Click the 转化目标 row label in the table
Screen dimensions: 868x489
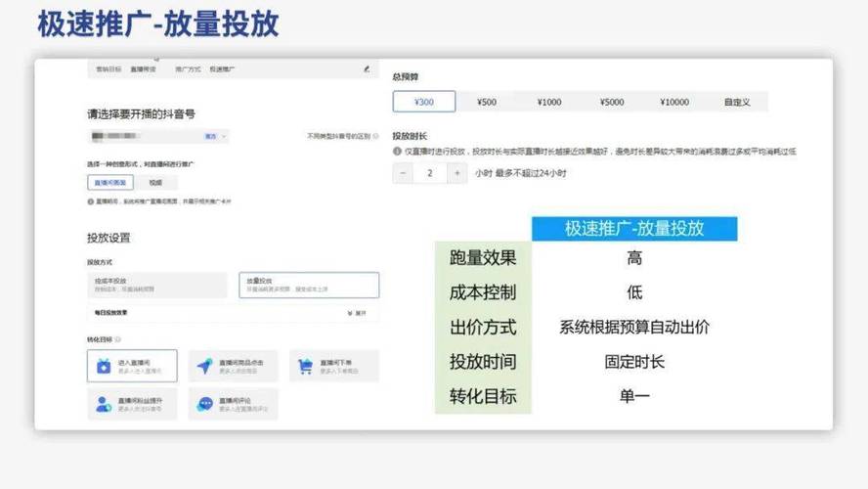483,396
